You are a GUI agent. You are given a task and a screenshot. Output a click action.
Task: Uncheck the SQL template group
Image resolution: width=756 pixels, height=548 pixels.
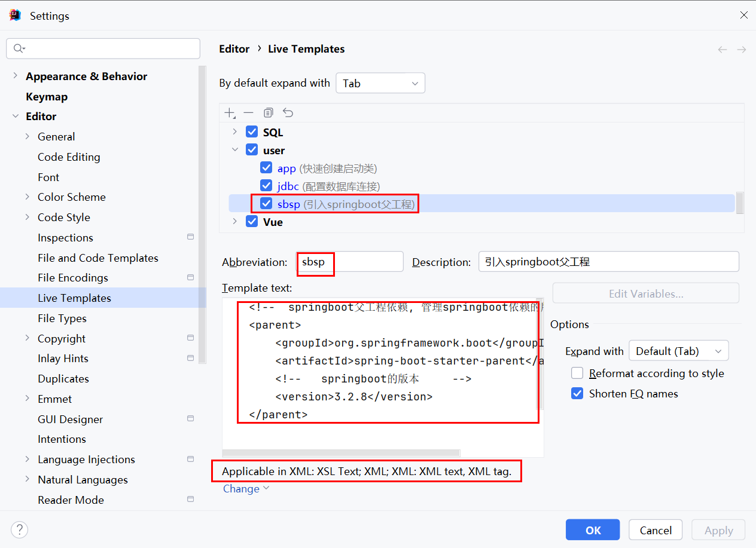[x=252, y=132]
